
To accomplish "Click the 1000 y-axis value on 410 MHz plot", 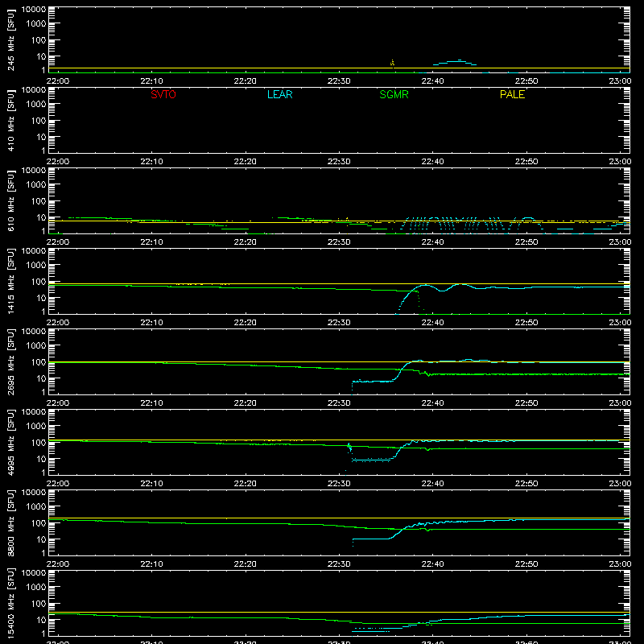I will (36, 105).
